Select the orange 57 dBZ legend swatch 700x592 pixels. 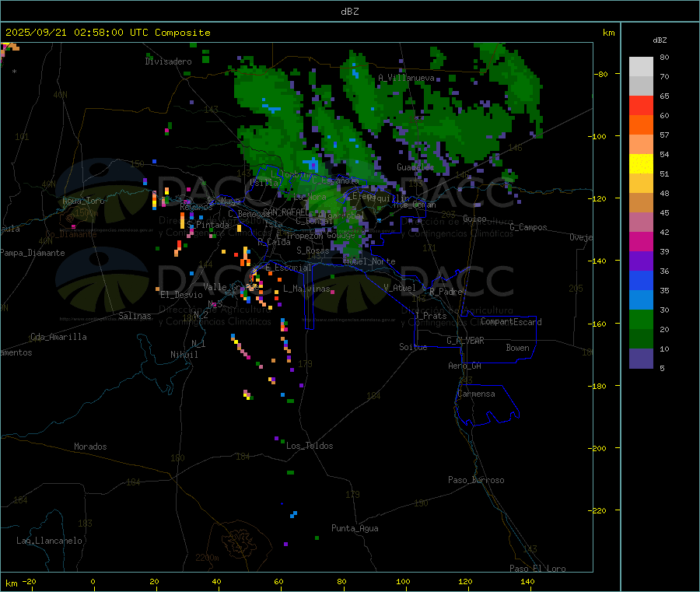tap(641, 125)
